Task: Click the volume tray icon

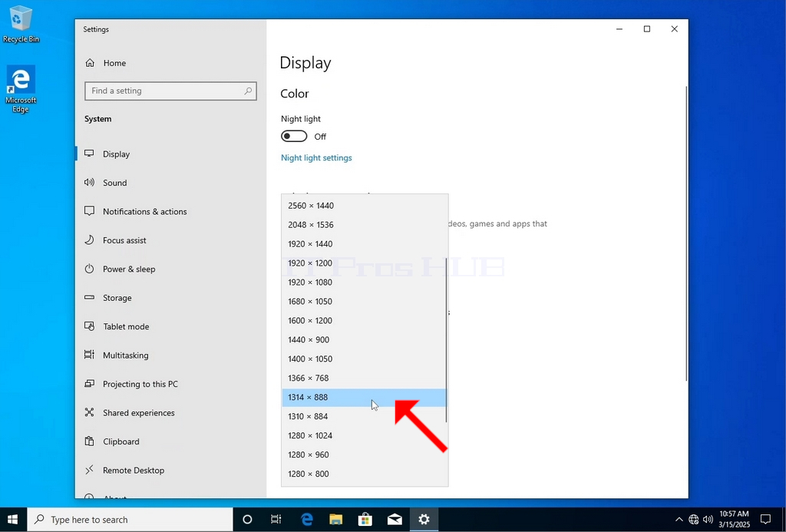Action: pyautogui.click(x=708, y=520)
